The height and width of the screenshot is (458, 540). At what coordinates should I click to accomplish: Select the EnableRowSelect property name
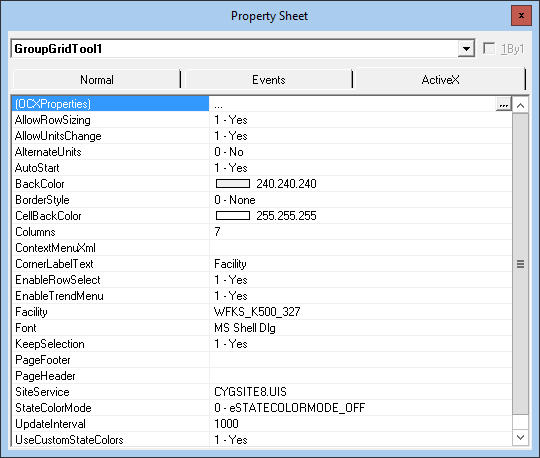click(58, 280)
